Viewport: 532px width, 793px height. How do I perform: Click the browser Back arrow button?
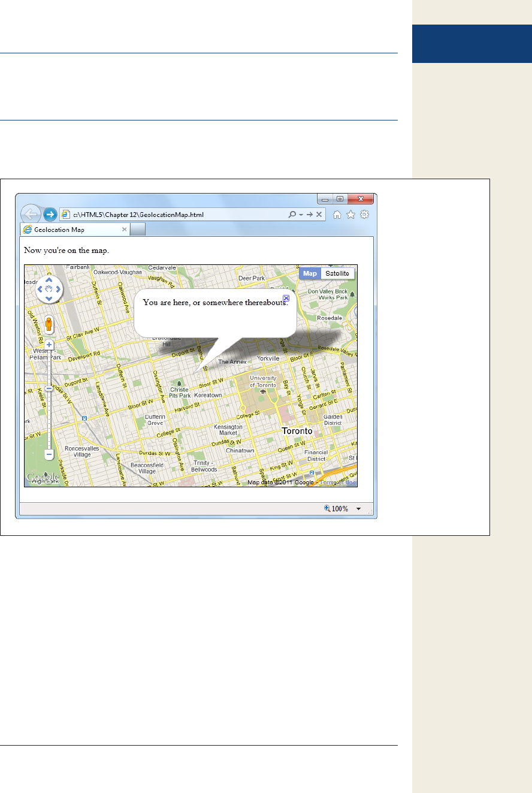click(x=31, y=214)
